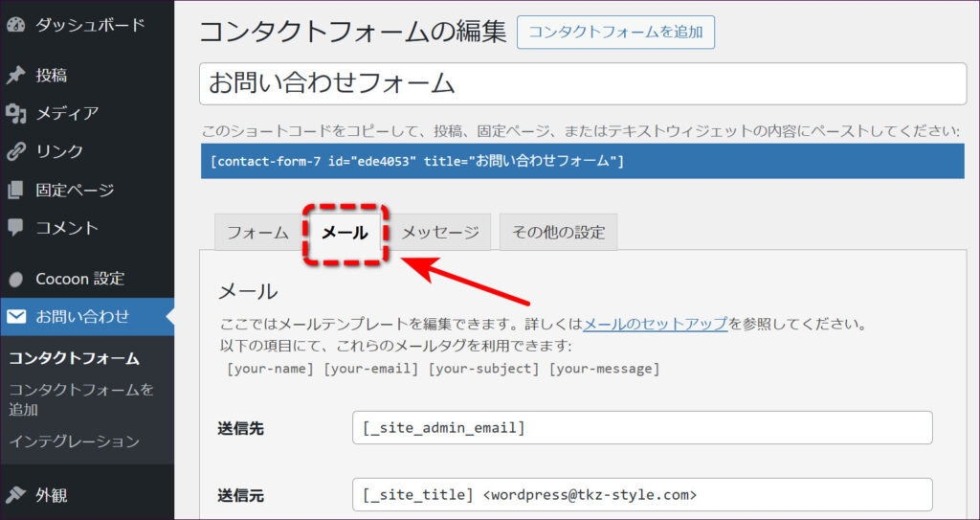Open the メッセージ tab
Viewport: 980px width, 520px height.
440,233
